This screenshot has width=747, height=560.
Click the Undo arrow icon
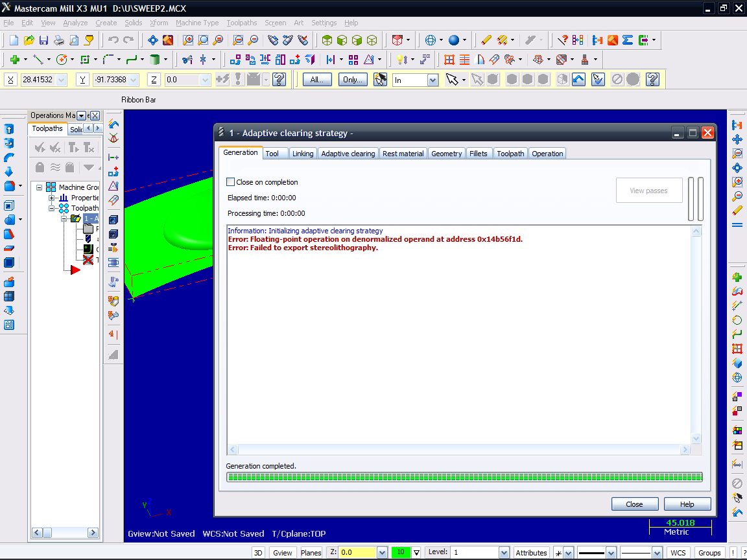tap(113, 40)
